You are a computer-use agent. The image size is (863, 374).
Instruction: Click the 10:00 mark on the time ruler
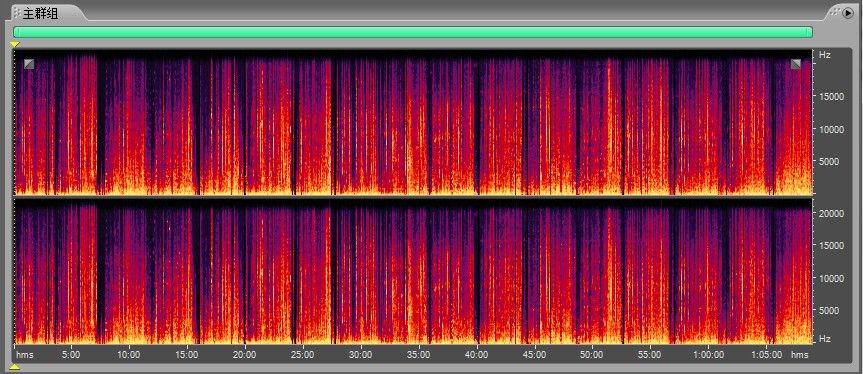point(128,355)
